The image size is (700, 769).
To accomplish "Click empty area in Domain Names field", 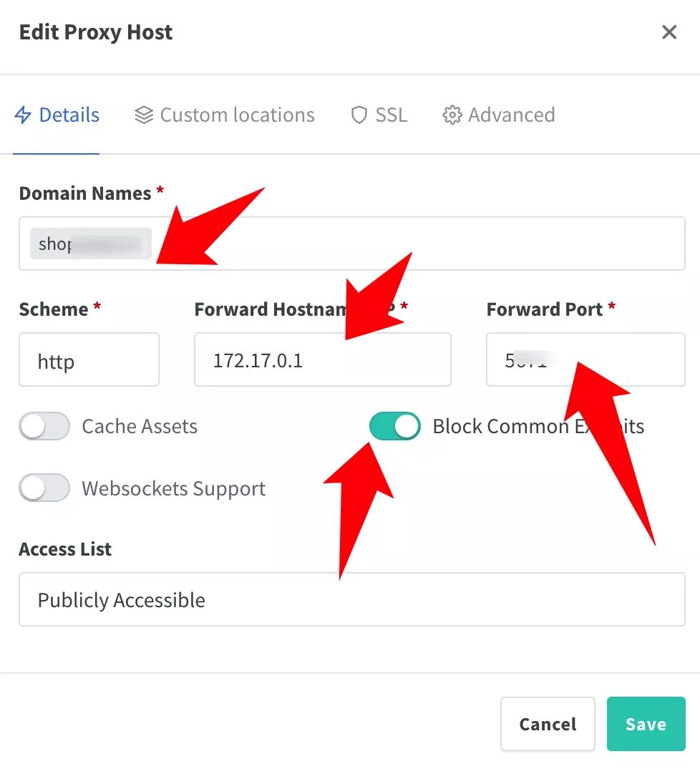I will click(x=429, y=244).
